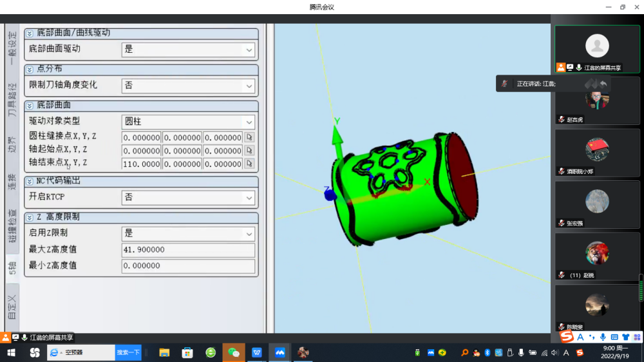Open File Explorer in taskbar
Screen dimensions: 644x362
click(164, 352)
